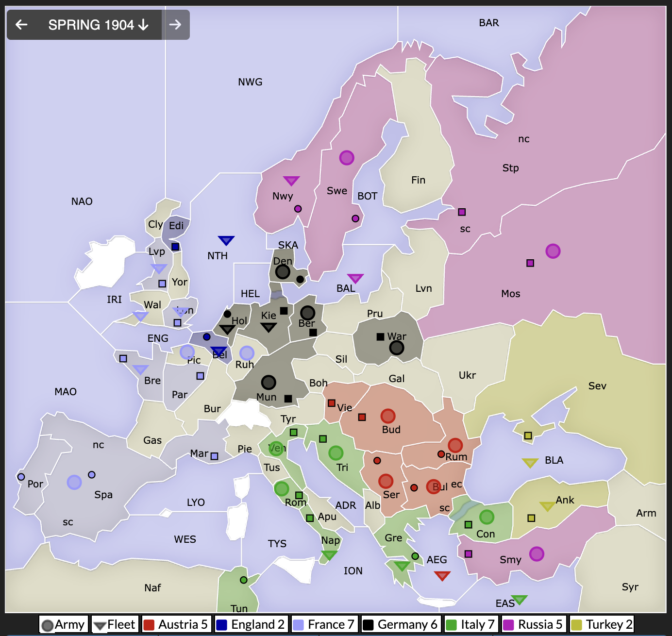
Task: Select the Austrian fleet in AEG
Action: (442, 576)
